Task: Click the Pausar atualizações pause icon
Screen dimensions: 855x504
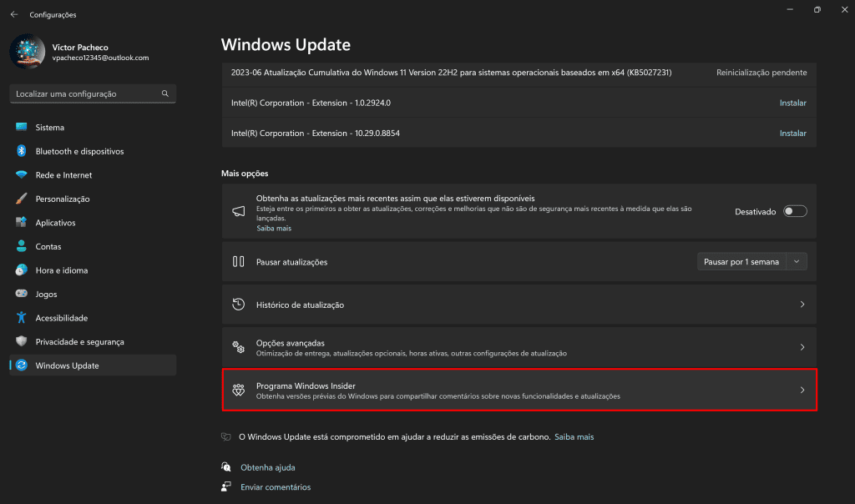Action: coord(238,261)
